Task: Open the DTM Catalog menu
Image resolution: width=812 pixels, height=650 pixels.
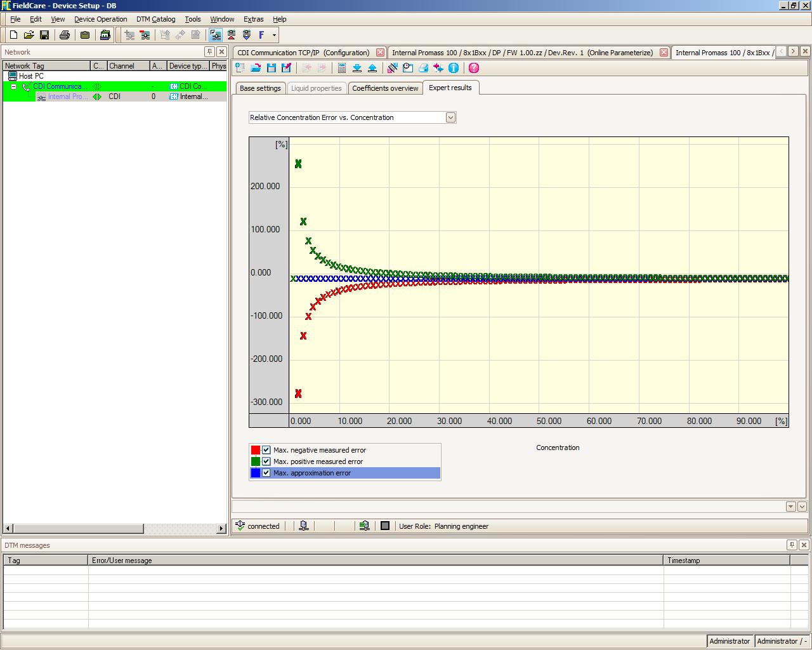Action: pyautogui.click(x=156, y=19)
